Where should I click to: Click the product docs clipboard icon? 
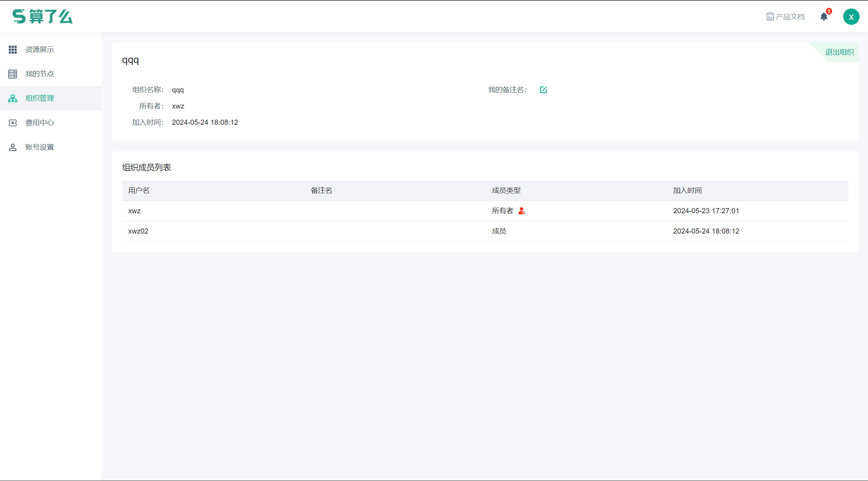click(x=770, y=17)
